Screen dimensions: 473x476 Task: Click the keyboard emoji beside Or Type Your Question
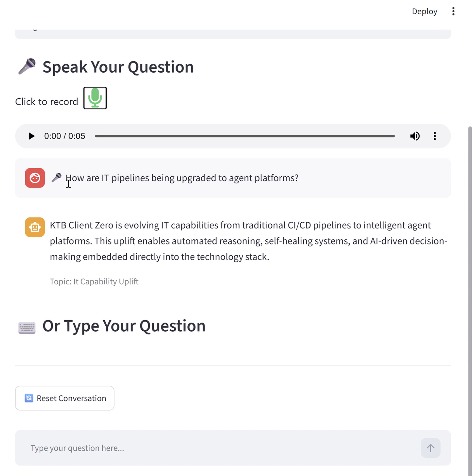coord(27,328)
